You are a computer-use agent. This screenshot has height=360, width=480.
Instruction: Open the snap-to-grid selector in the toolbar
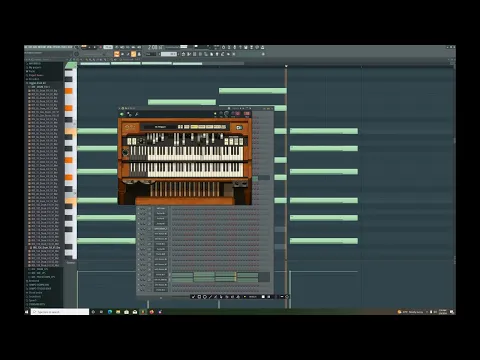tap(150, 54)
